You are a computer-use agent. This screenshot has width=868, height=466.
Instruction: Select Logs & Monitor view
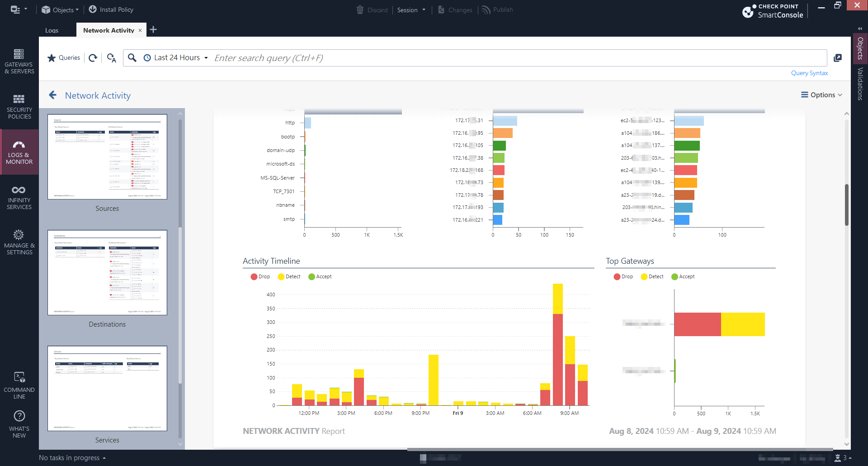click(19, 152)
